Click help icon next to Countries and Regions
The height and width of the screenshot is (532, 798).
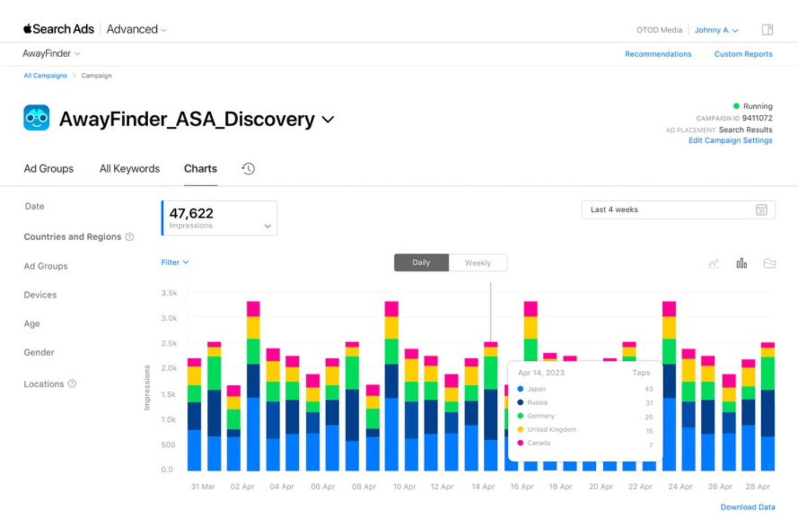point(129,237)
